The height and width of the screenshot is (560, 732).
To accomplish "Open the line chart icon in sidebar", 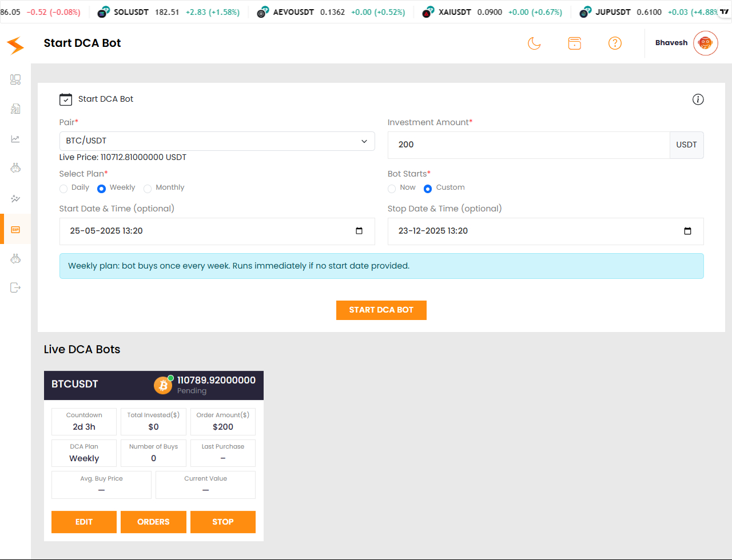I will [x=15, y=139].
